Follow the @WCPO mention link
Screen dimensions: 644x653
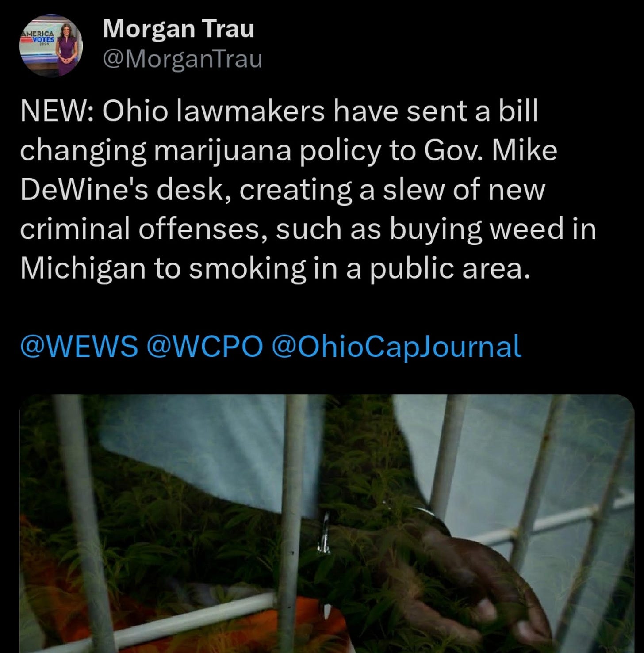tap(204, 346)
